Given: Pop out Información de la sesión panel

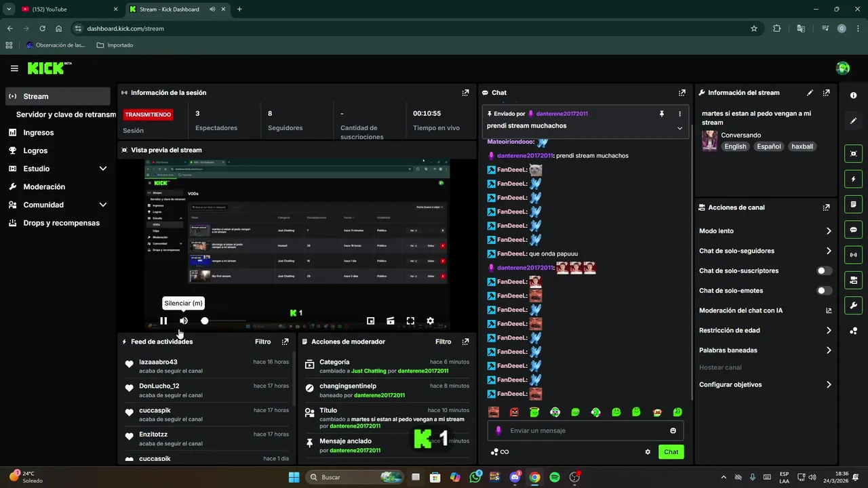Looking at the screenshot, I should click(x=465, y=93).
